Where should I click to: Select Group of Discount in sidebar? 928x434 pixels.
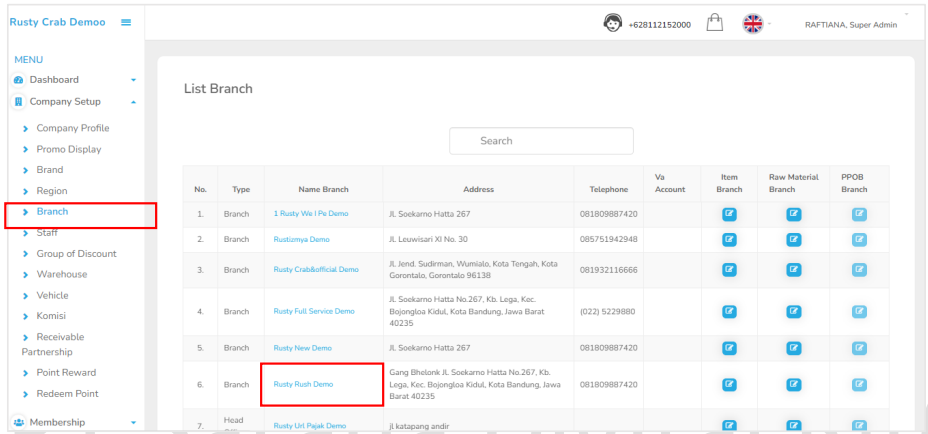pyautogui.click(x=76, y=254)
